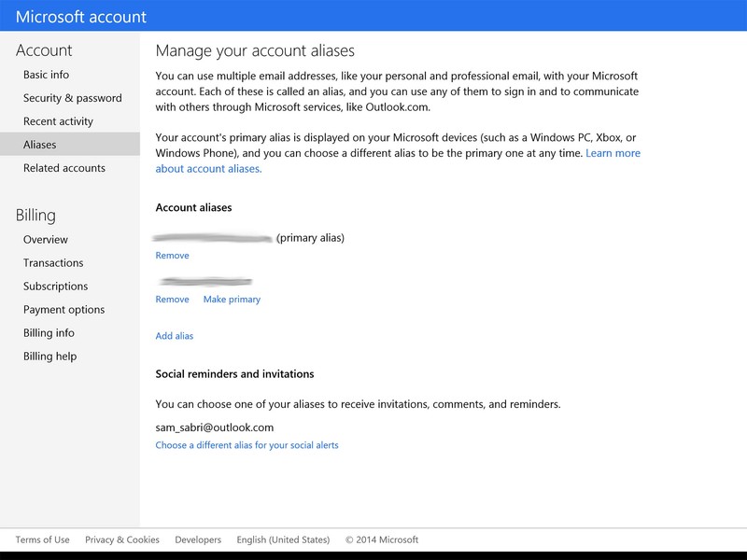Screen dimensions: 747x560
Task: View Recent activity in sidebar
Action: click(x=58, y=121)
